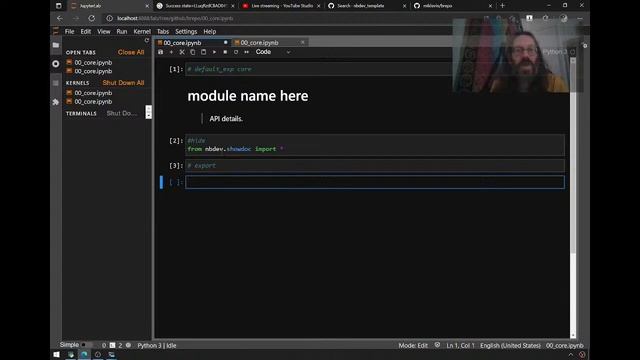This screenshot has width=640, height=360.
Task: Open a new browser tab with plus button
Action: 502,6
